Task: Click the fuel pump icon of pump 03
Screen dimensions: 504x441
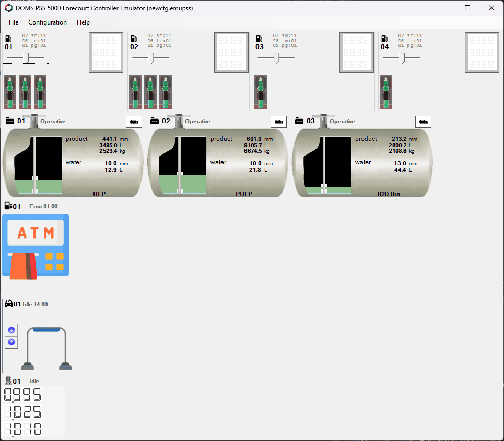Action: (259, 39)
